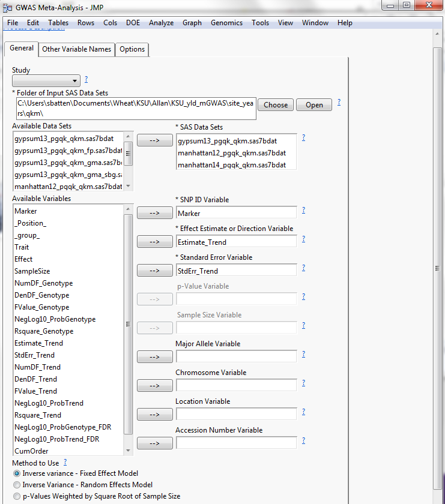Click arrow button to add SAS Data Sets
The height and width of the screenshot is (504, 445).
click(154, 140)
